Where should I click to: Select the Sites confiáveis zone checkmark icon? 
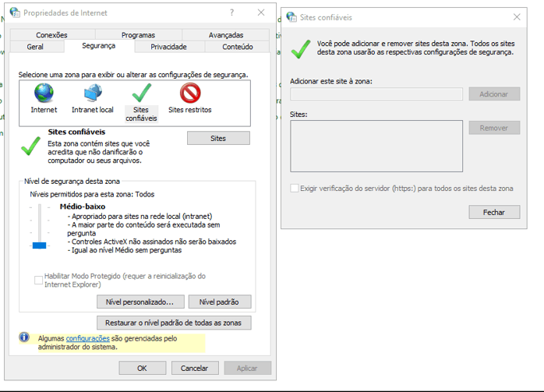(142, 93)
